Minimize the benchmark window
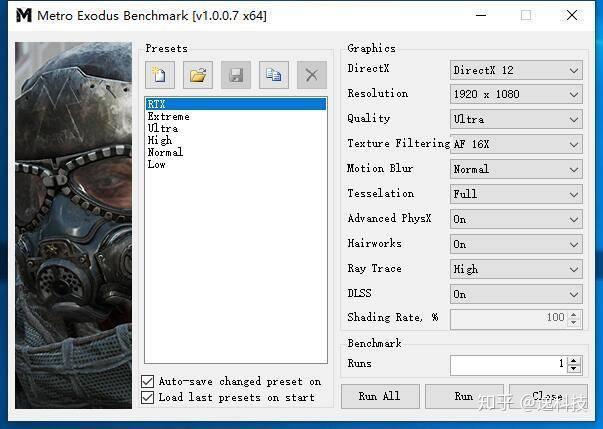 [481, 15]
